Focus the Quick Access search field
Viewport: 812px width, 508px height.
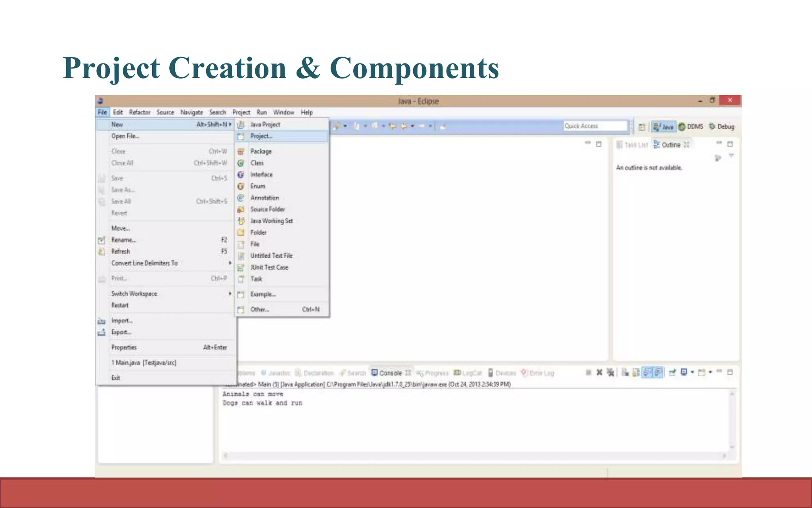click(x=596, y=126)
